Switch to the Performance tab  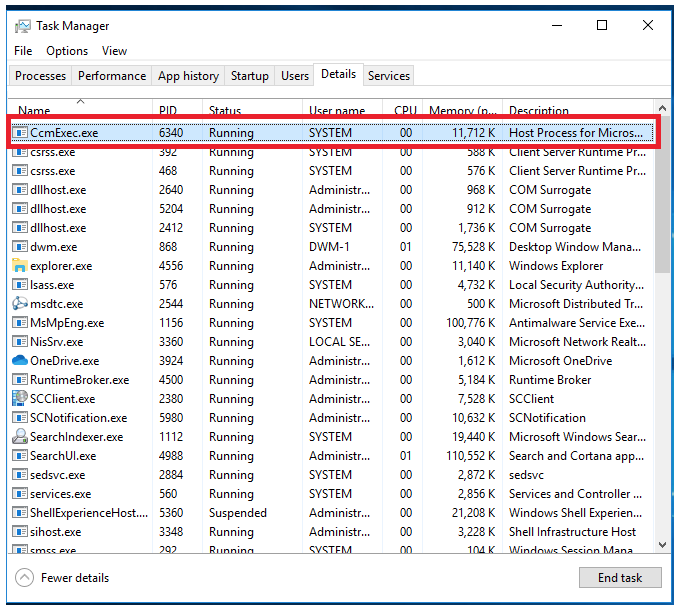click(112, 76)
